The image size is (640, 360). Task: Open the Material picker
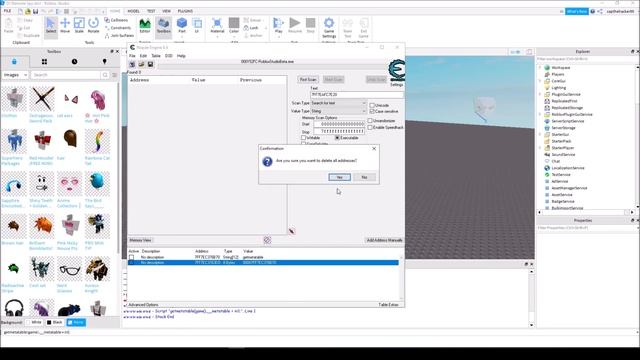[x=217, y=26]
